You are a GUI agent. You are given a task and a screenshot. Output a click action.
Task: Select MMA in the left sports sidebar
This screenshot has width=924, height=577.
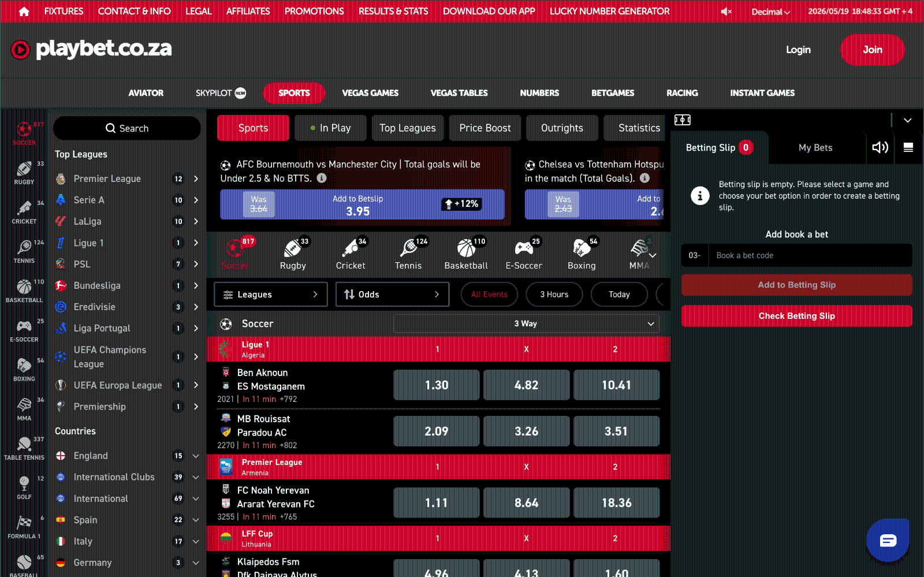pos(24,408)
